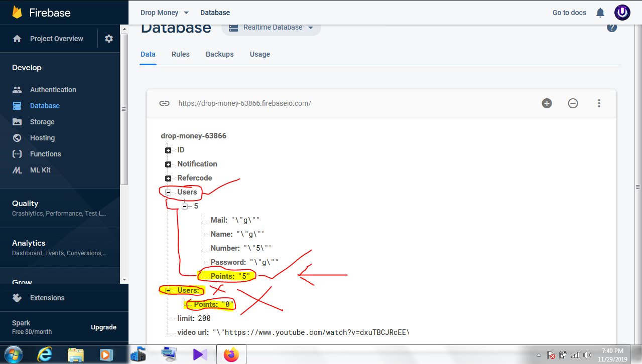Viewport: 642px width, 364px height.
Task: Open the three-dot database options menu
Action: point(599,103)
